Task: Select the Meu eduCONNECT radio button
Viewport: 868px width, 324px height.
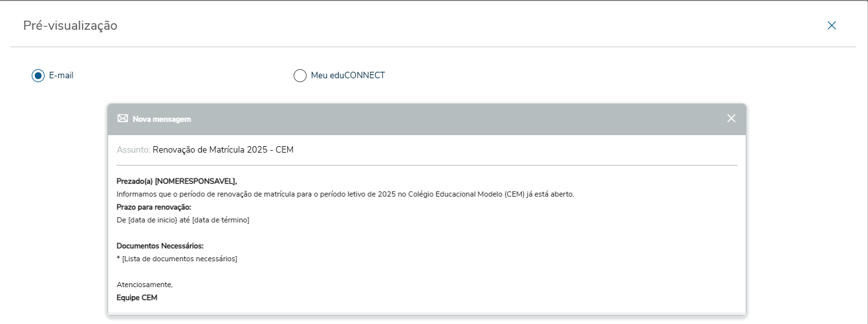Action: [x=300, y=76]
